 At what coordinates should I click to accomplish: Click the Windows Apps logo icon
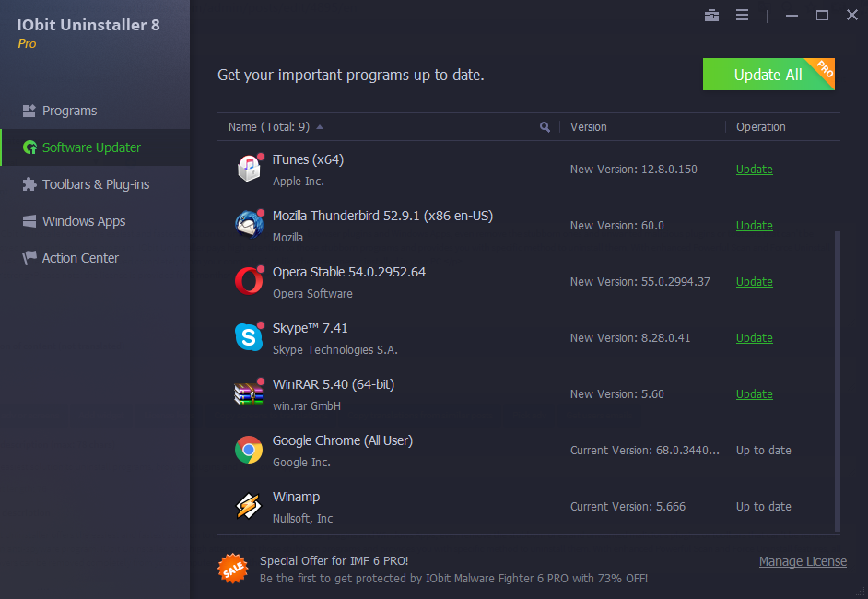pyautogui.click(x=29, y=221)
